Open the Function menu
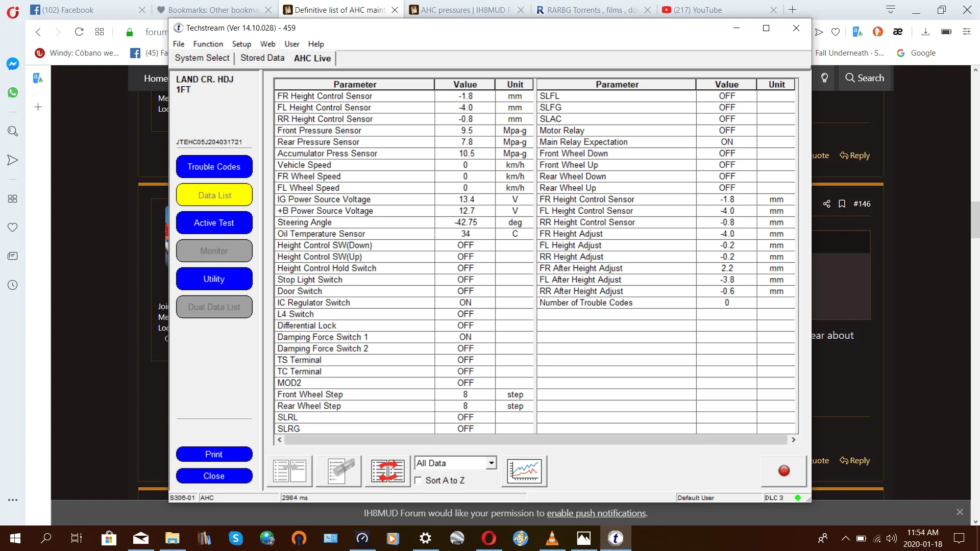The height and width of the screenshot is (551, 980). 208,44
